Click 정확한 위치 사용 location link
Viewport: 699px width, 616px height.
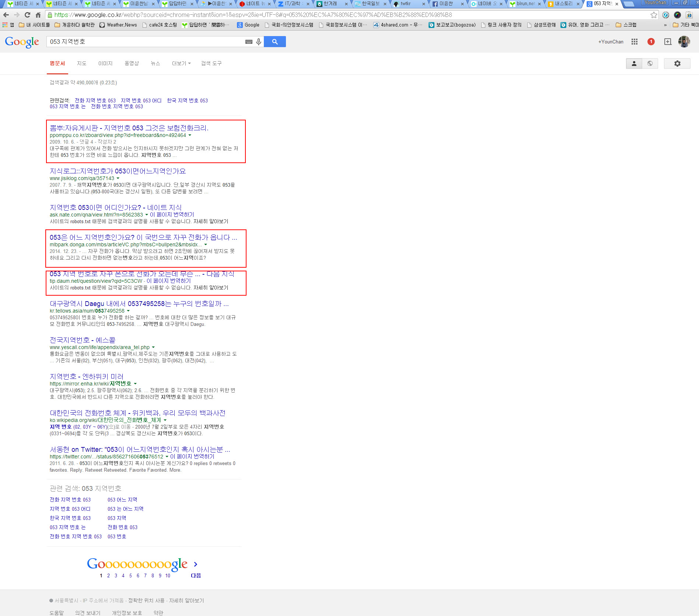[x=146, y=601]
